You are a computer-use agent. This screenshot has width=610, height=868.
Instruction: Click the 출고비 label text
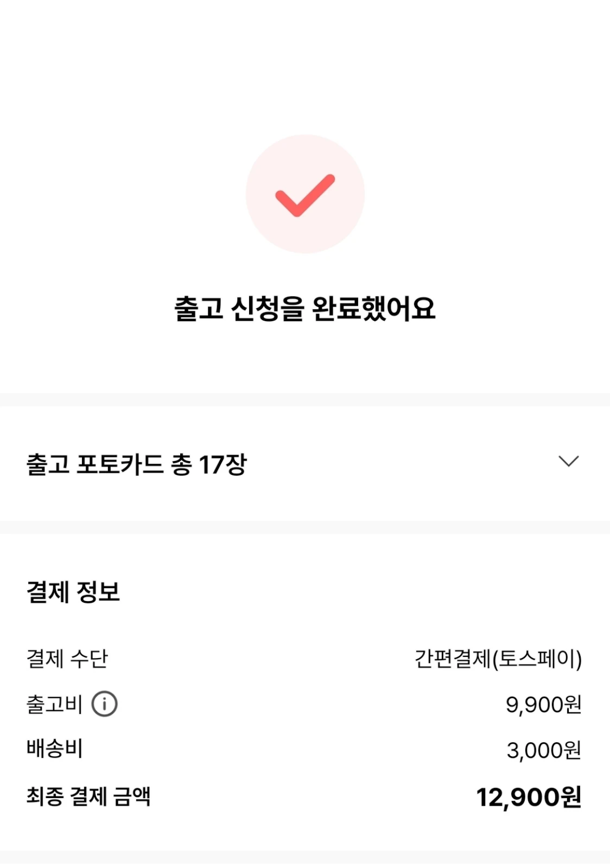point(54,704)
